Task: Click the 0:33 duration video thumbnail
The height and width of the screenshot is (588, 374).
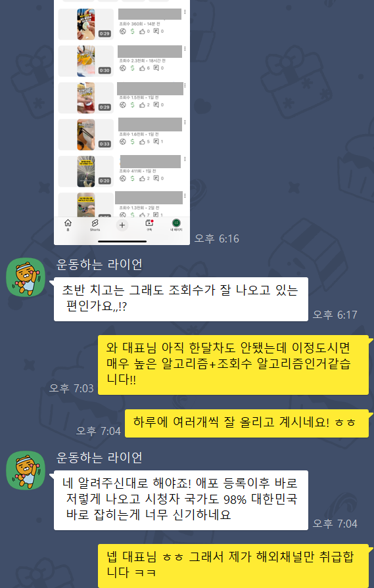Action: click(86, 134)
